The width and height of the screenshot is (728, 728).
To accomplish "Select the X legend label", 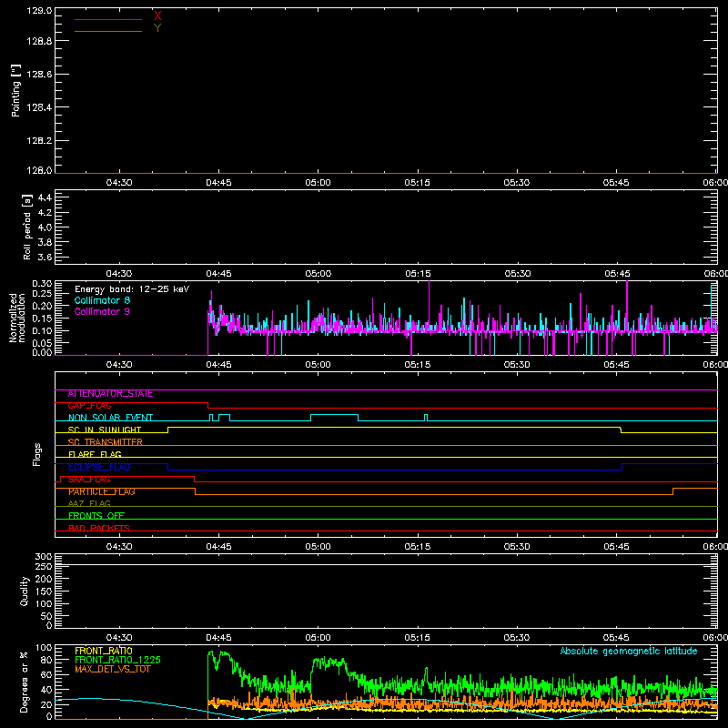I will click(x=157, y=15).
